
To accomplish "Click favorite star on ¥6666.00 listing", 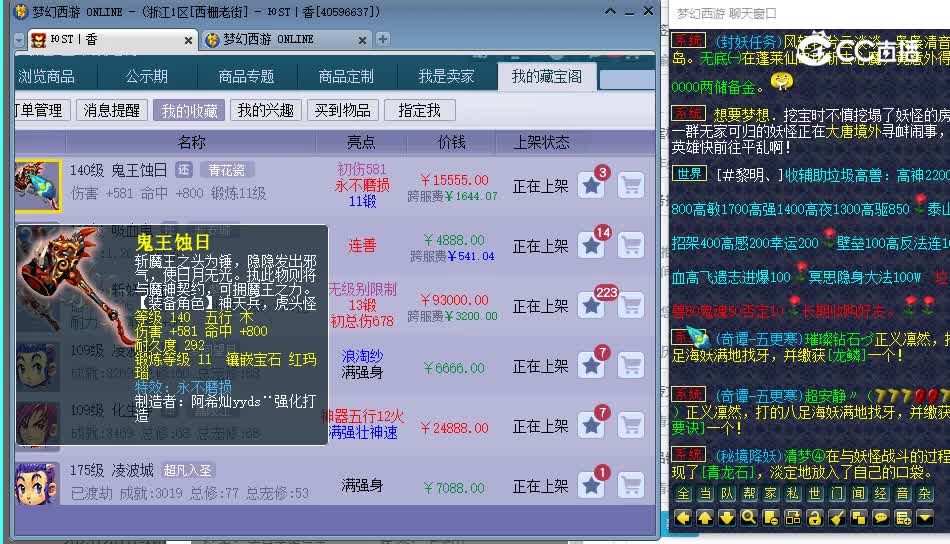I will click(x=591, y=365).
